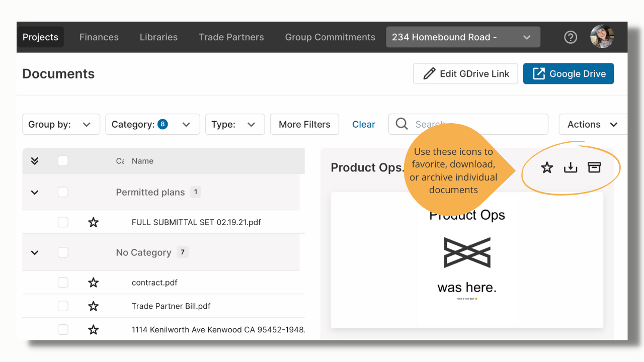
Task: Check the Permitted plans group checkbox
Action: point(63,192)
